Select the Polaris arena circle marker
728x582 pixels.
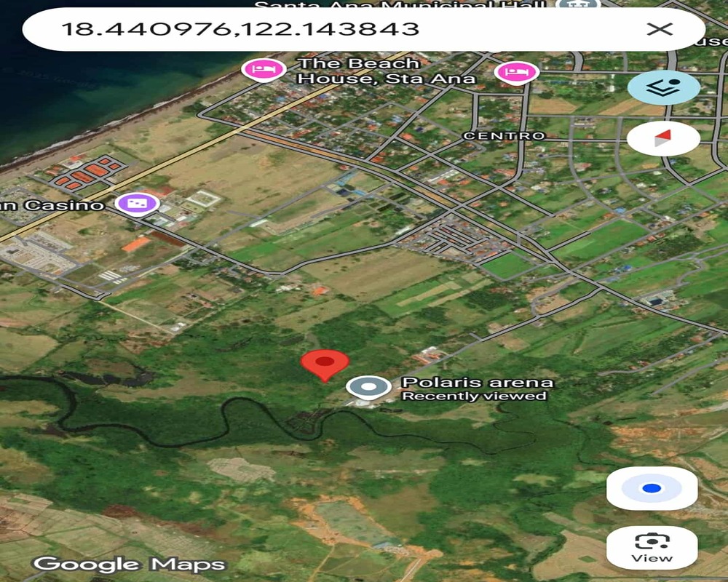click(x=368, y=387)
